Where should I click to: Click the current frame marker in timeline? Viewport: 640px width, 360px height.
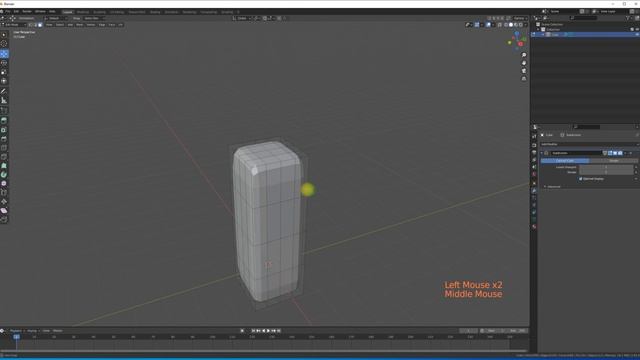[x=16, y=337]
